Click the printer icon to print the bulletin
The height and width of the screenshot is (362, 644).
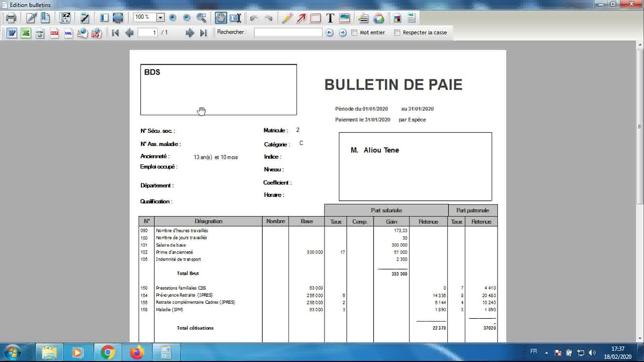pyautogui.click(x=11, y=18)
